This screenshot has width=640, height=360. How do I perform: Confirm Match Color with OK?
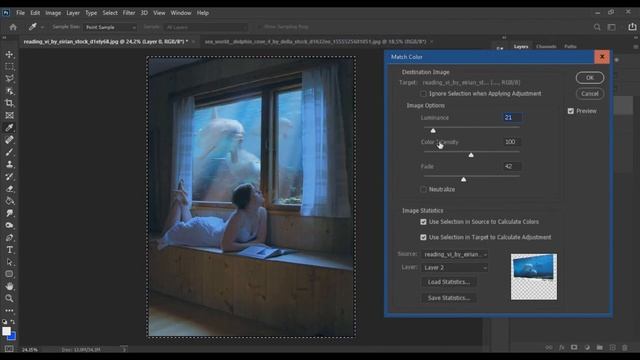[590, 78]
